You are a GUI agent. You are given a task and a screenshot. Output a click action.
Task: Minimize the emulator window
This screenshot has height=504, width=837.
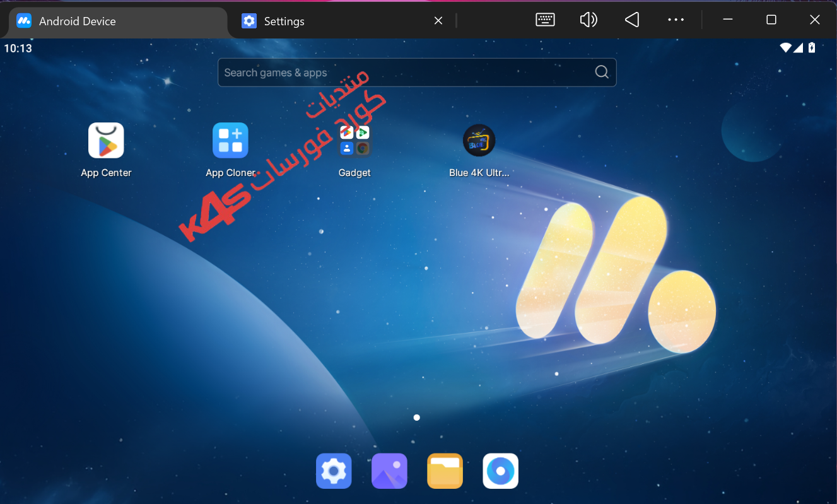(728, 20)
